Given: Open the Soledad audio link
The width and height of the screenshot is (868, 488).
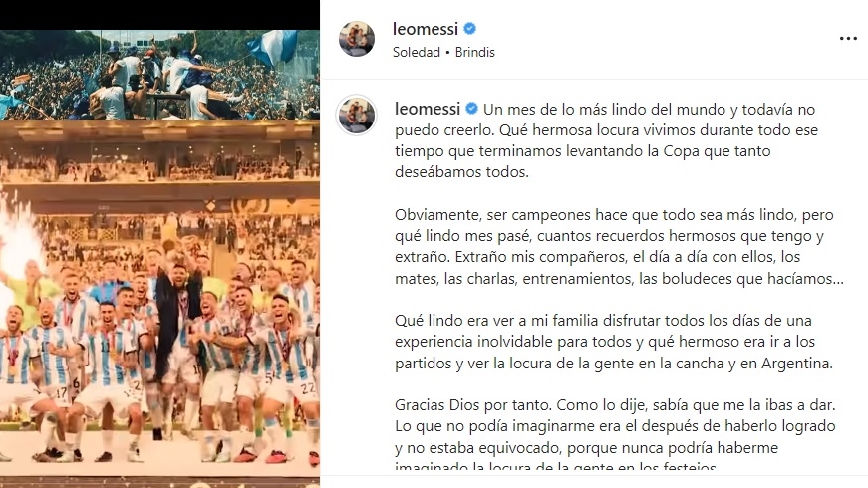Looking at the screenshot, I should pos(417,52).
